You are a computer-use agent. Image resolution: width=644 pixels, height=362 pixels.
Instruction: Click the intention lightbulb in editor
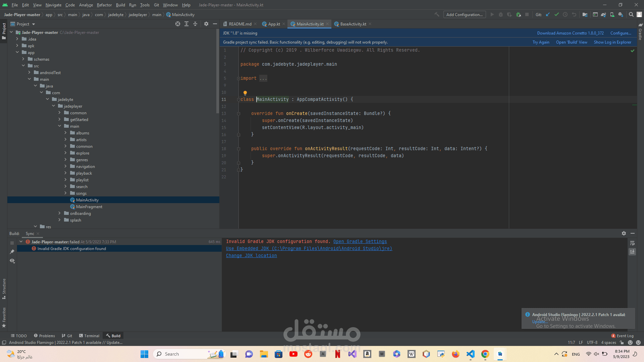(x=245, y=93)
